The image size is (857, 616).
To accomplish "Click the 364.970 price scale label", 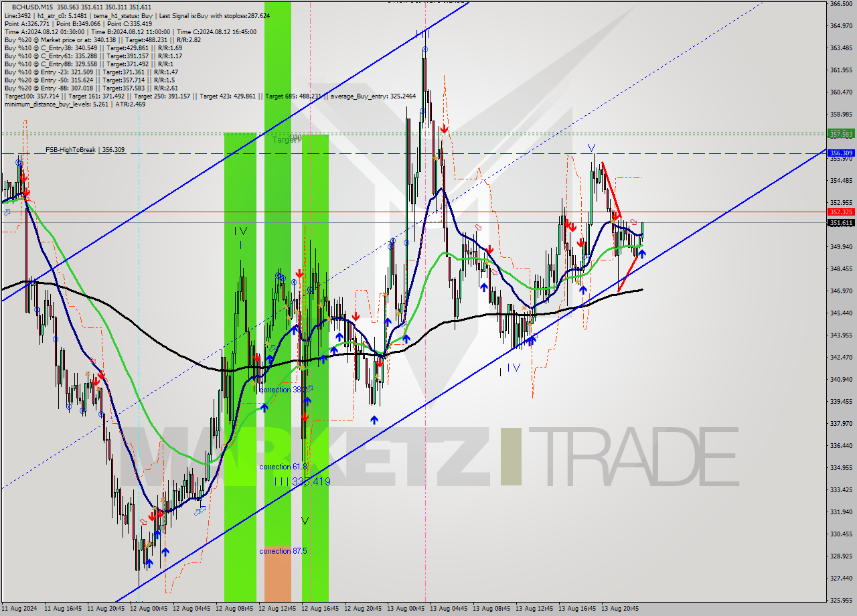I will 841,26.
